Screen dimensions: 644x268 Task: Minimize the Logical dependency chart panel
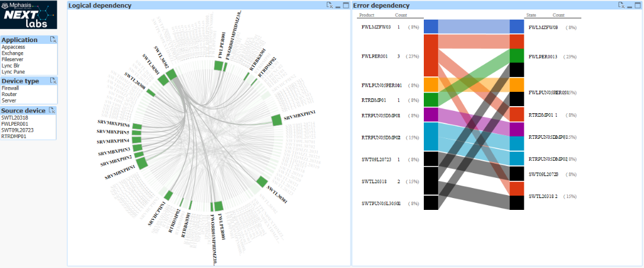tap(338, 5)
